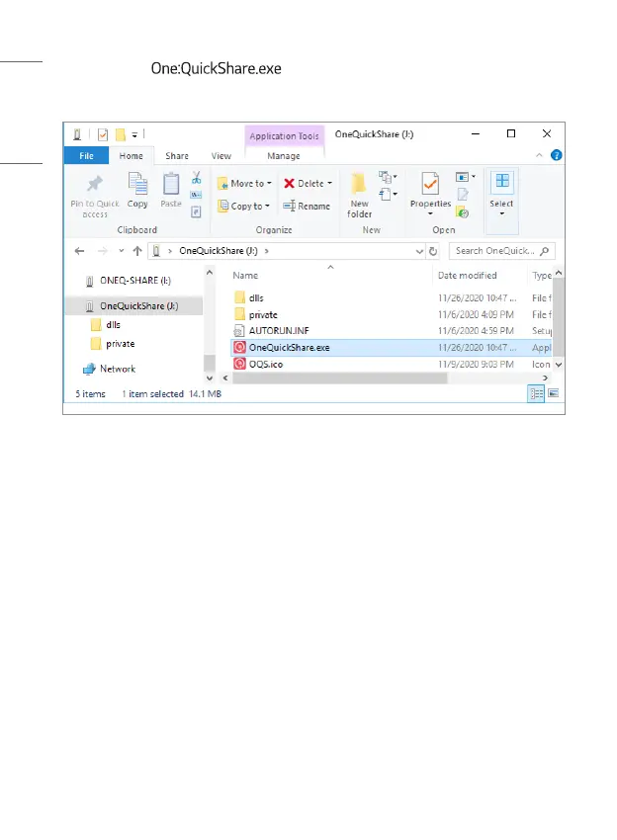Go up one folder level
The image size is (617, 840).
pos(137,251)
